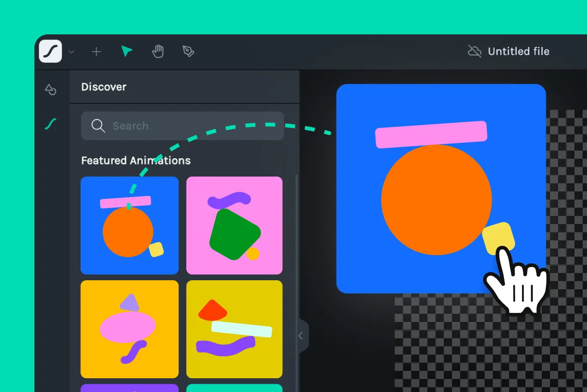The width and height of the screenshot is (587, 392).
Task: Open the dropdown arrow beside the logo
Action: click(71, 52)
